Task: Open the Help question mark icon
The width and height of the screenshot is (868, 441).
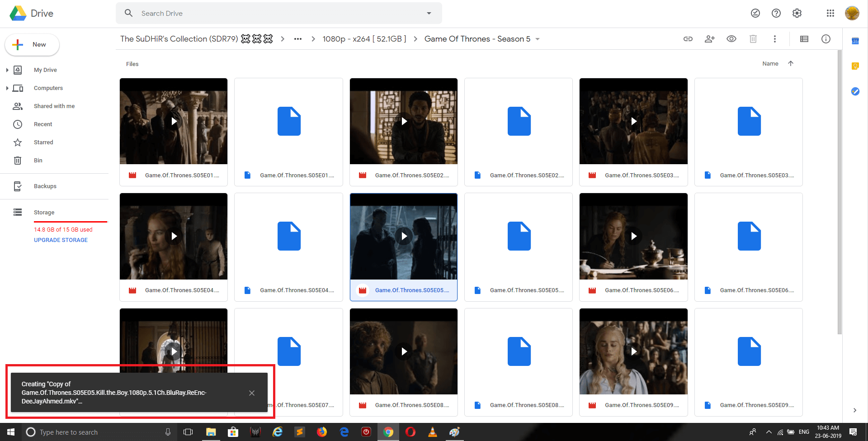Action: (x=776, y=13)
